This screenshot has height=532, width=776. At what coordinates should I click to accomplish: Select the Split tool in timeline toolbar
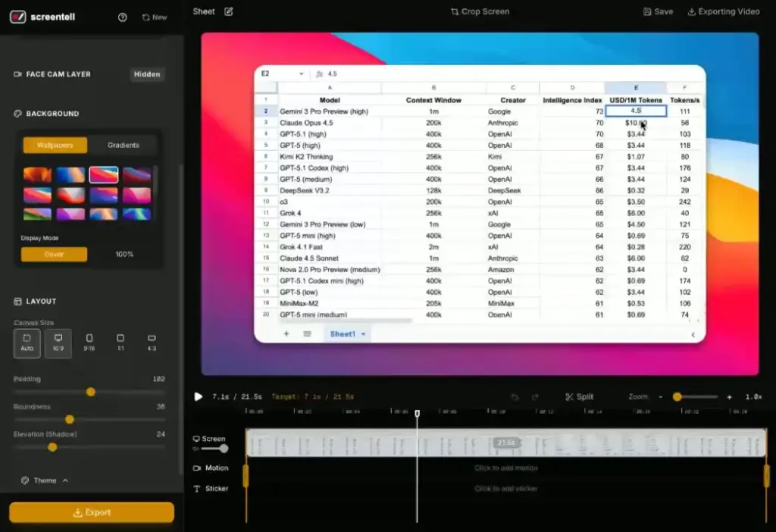pos(579,396)
